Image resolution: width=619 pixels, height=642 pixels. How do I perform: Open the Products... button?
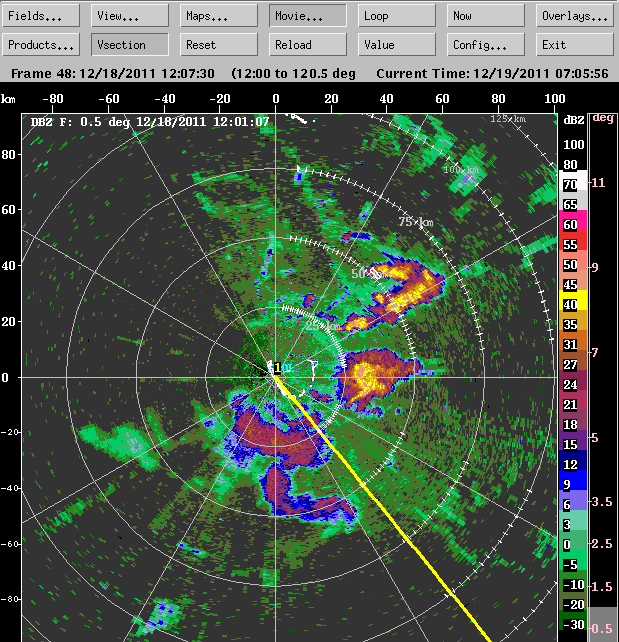(41, 44)
